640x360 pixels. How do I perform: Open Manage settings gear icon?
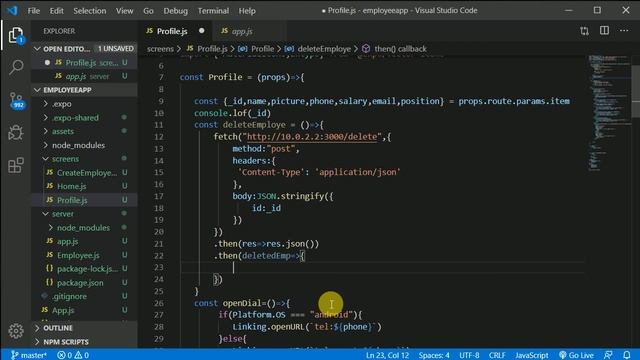pyautogui.click(x=16, y=331)
